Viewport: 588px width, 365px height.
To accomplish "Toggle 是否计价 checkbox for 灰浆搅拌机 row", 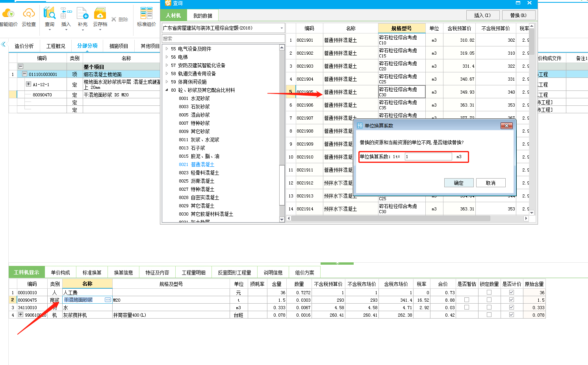I will coord(512,315).
